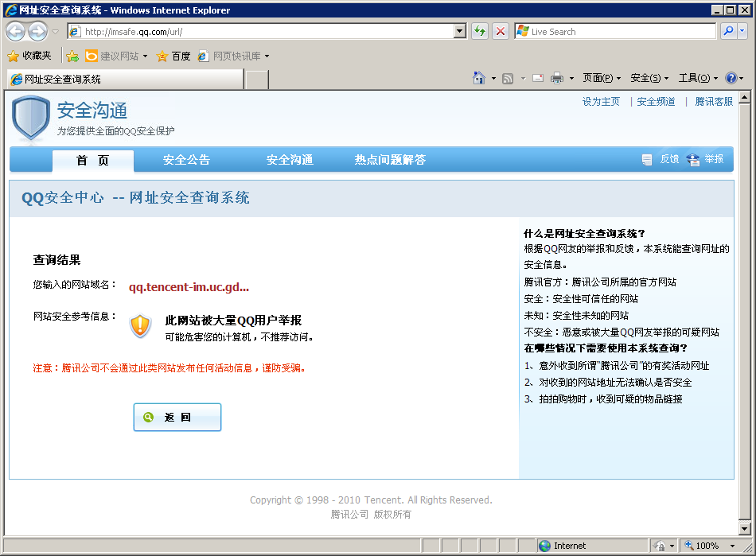The image size is (756, 556).
Task: Open search provider options dropdown
Action: (742, 31)
